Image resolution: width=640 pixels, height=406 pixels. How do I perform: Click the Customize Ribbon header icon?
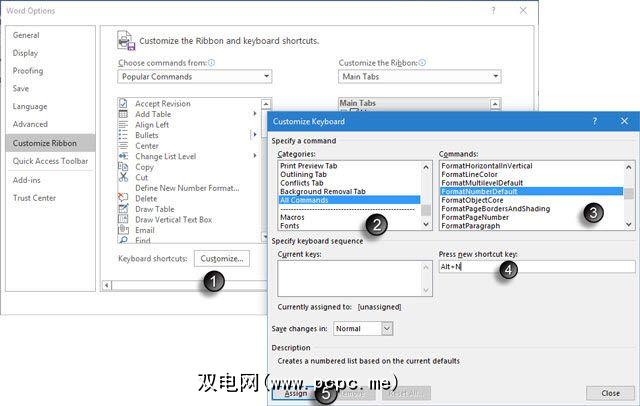[x=126, y=40]
